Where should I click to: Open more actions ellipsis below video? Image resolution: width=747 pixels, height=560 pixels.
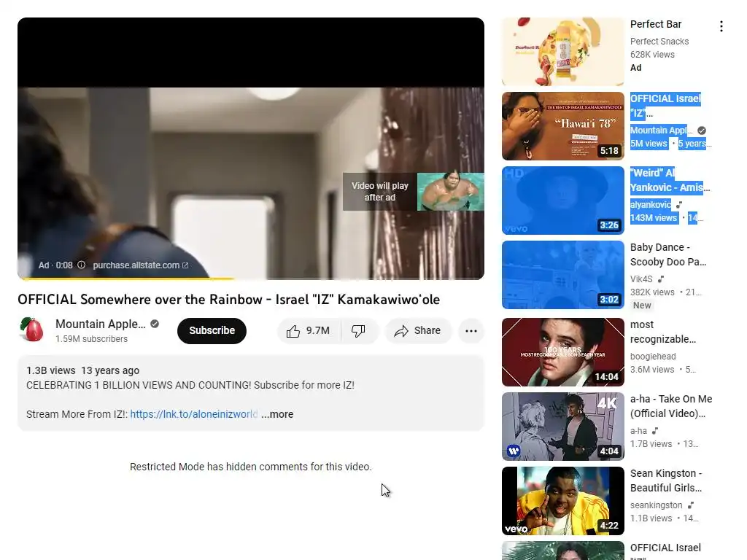471,331
